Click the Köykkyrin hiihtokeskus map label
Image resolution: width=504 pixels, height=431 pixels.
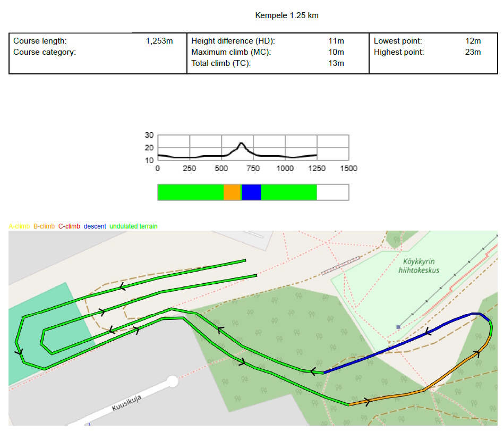pyautogui.click(x=419, y=266)
